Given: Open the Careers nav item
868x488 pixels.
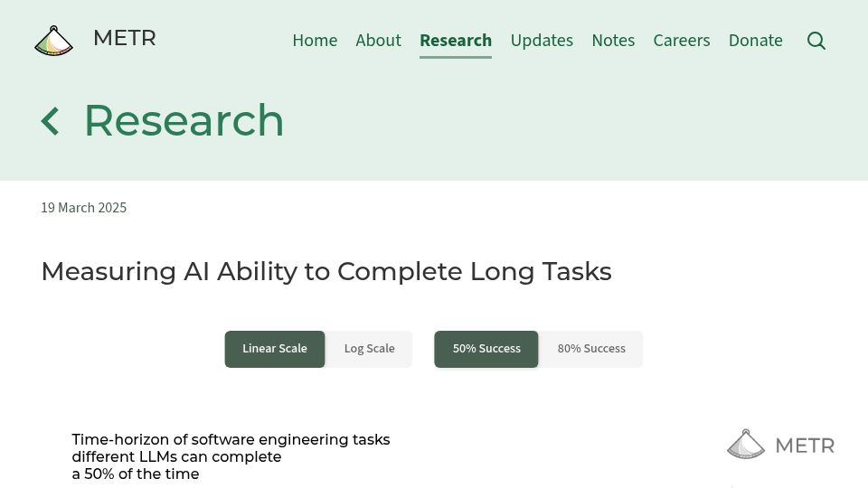Looking at the screenshot, I should [682, 41].
